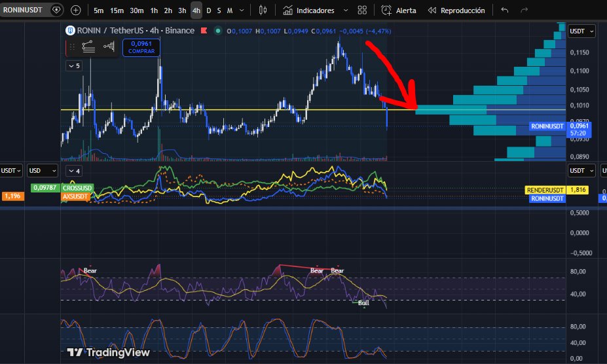Select the active 4h timeframe
Screen dimensions: 607x364
(196, 10)
